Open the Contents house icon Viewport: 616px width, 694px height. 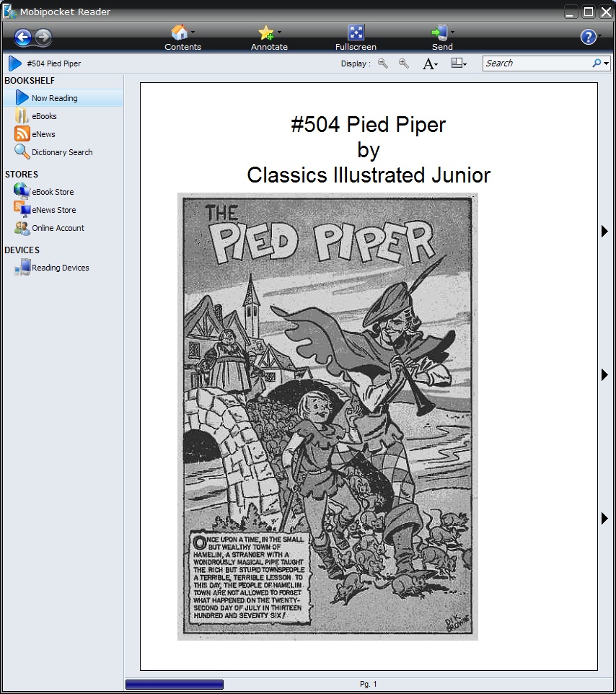[179, 32]
